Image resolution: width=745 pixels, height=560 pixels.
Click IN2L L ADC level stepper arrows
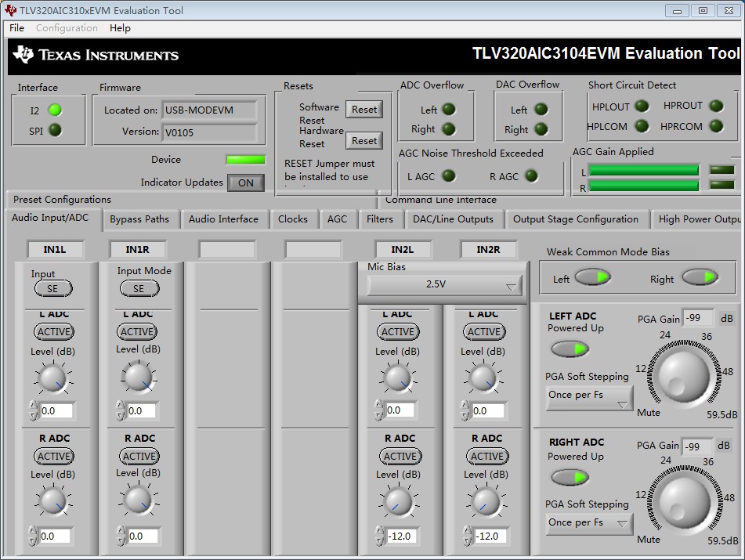378,410
